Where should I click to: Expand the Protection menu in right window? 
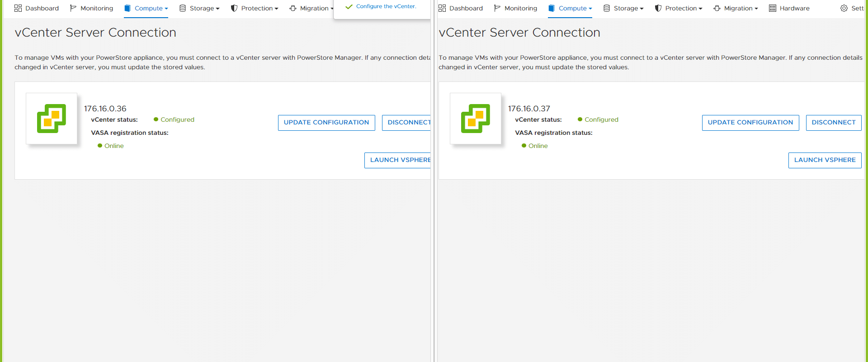click(679, 8)
